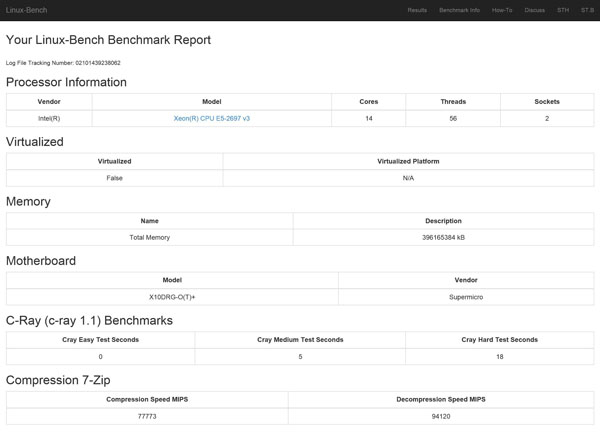Click the Decompression Speed MIPS header
Image resolution: width=600 pixels, height=434 pixels.
coord(441,399)
